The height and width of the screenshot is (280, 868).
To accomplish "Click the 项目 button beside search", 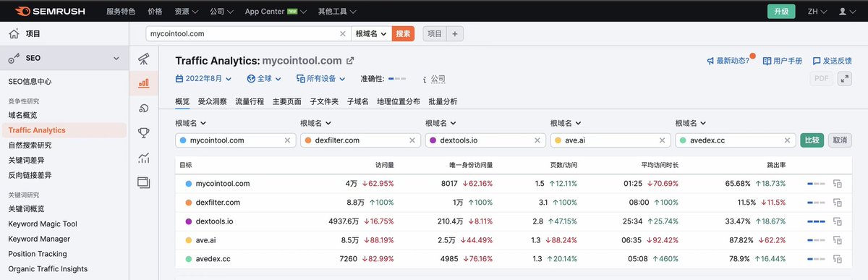I will 435,33.
